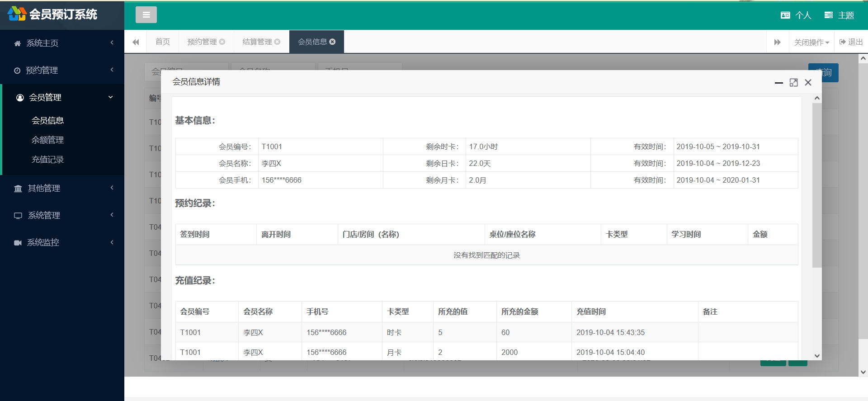Click the card icon next to 个人
The height and width of the screenshot is (401, 868).
pos(785,15)
